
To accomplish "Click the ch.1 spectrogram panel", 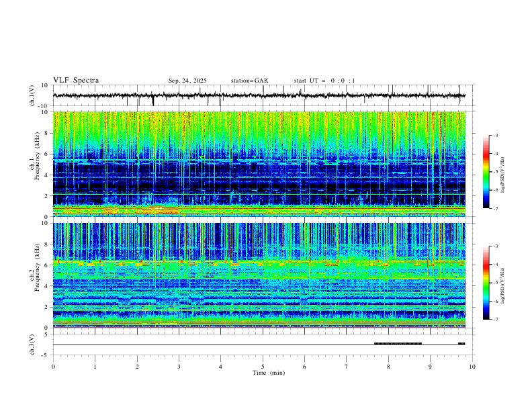I will tap(259, 164).
